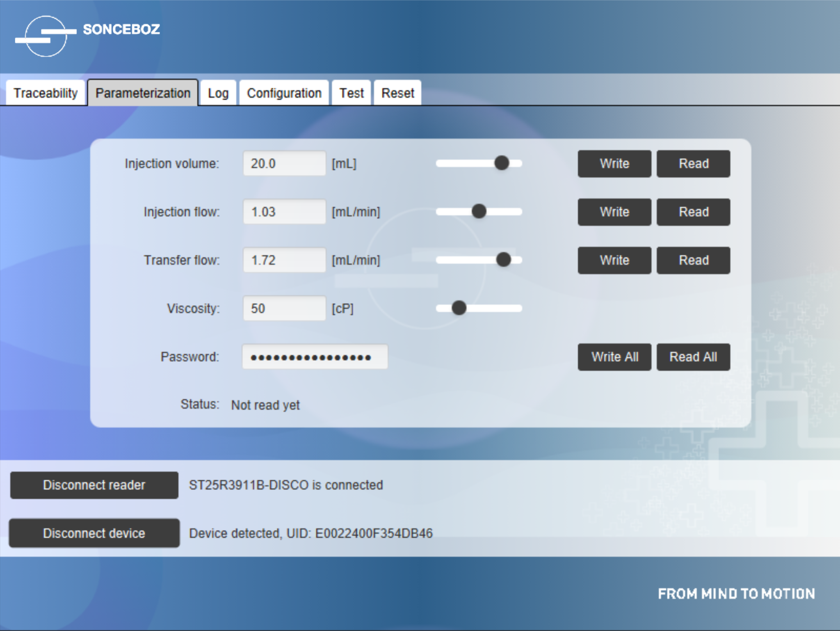Viewport: 840px width, 631px height.
Task: Open the Log tab
Action: point(218,93)
